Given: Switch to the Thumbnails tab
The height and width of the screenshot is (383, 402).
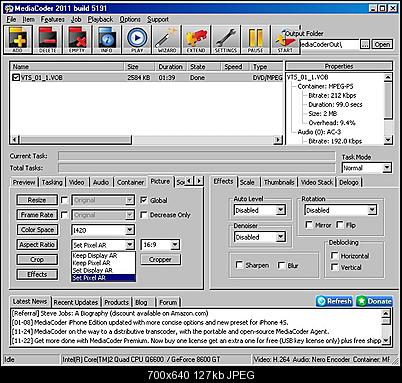Looking at the screenshot, I should click(279, 182).
